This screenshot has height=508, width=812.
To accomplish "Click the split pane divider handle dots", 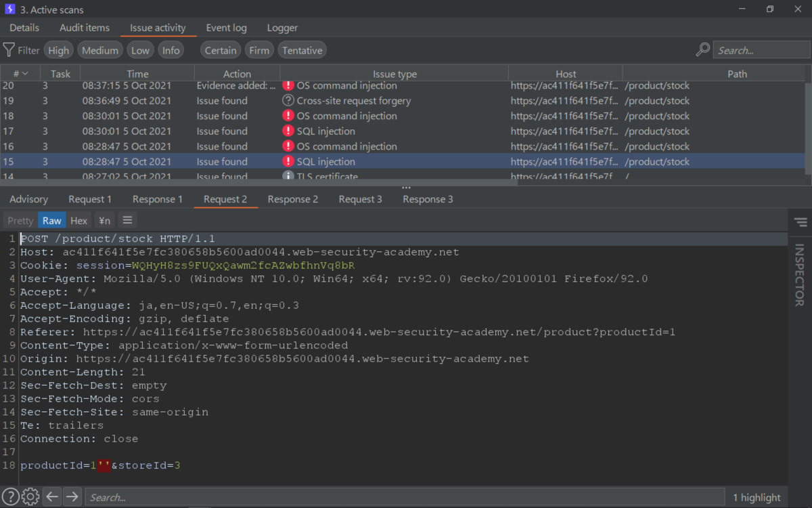I will [406, 188].
